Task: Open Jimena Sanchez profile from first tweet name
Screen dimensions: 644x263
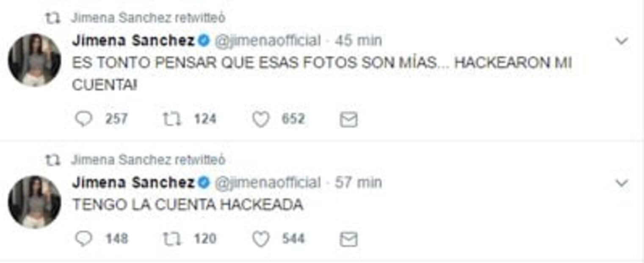Action: pyautogui.click(x=133, y=41)
